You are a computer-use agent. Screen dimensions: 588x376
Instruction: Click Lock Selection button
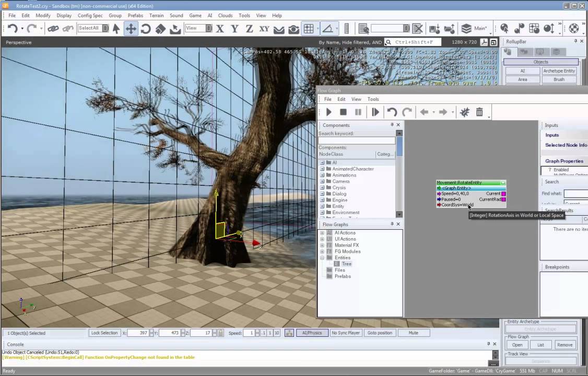[x=104, y=333]
